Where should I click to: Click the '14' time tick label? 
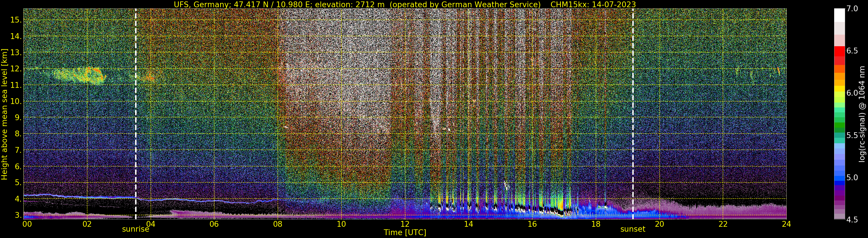(x=468, y=224)
